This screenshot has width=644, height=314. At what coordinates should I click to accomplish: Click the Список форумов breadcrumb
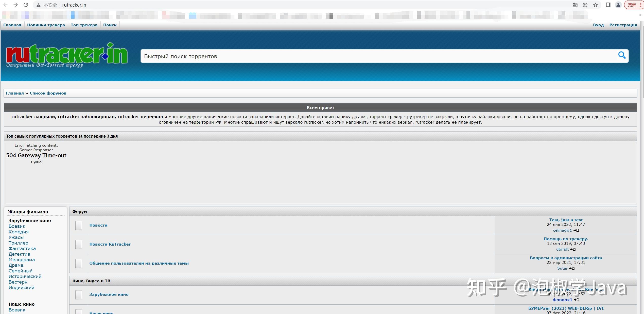click(x=48, y=93)
